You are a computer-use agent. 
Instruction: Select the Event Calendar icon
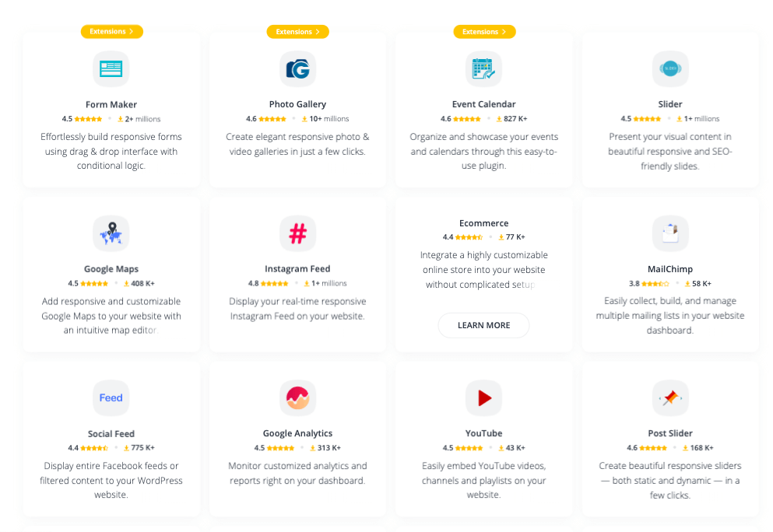pyautogui.click(x=483, y=69)
